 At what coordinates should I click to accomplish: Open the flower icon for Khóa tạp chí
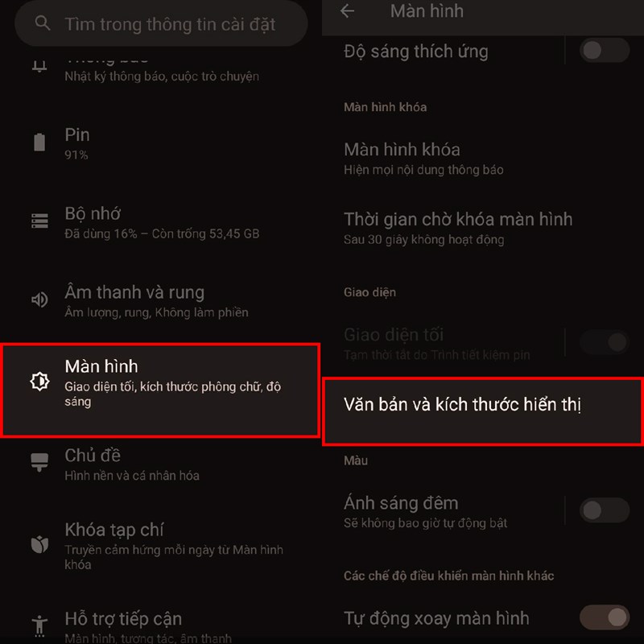click(39, 545)
